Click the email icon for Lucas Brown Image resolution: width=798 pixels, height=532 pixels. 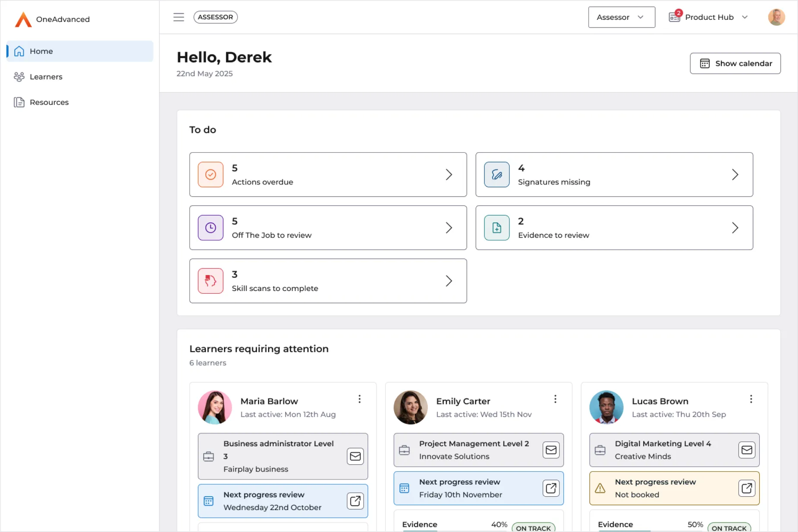point(747,450)
